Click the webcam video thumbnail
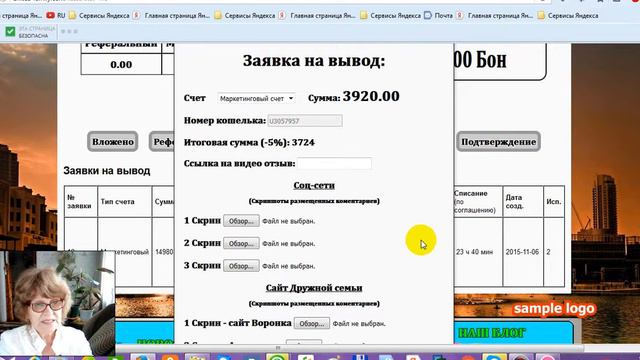Image resolution: width=640 pixels, height=360 pixels. pos(57,303)
